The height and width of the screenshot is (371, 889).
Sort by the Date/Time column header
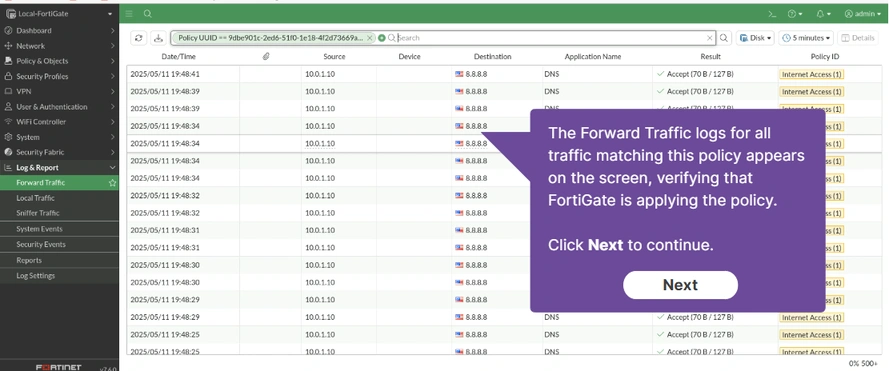coord(179,57)
